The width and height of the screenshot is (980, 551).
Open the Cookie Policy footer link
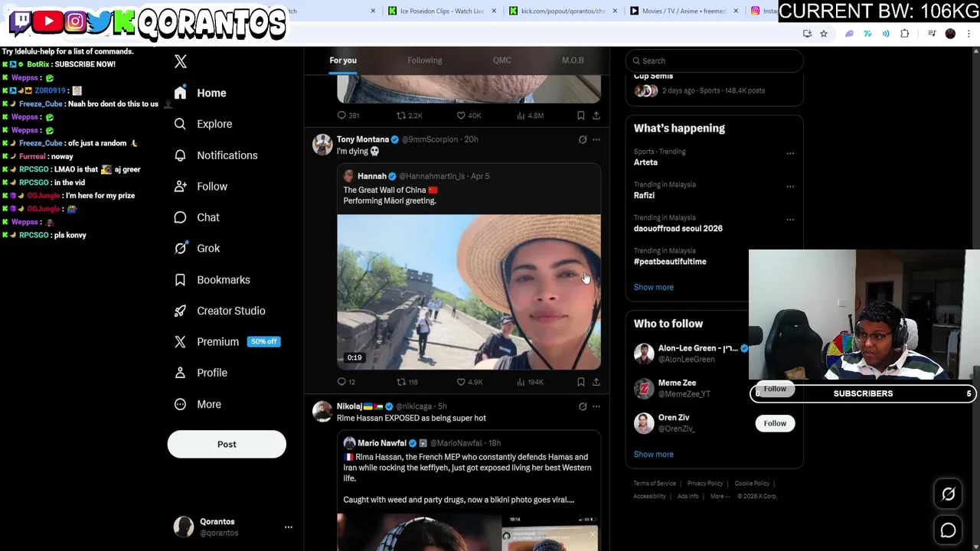(752, 484)
